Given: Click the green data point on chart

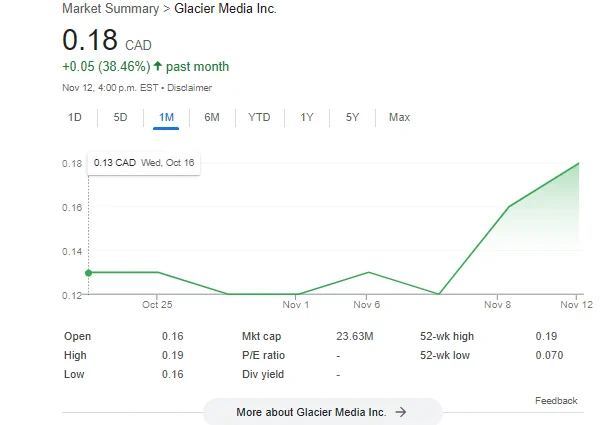Looking at the screenshot, I should (89, 273).
